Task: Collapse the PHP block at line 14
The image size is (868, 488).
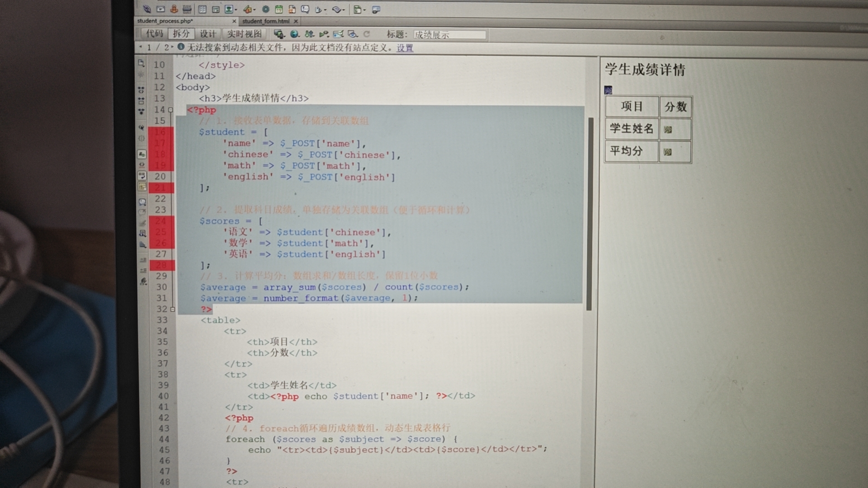Action: (x=171, y=109)
